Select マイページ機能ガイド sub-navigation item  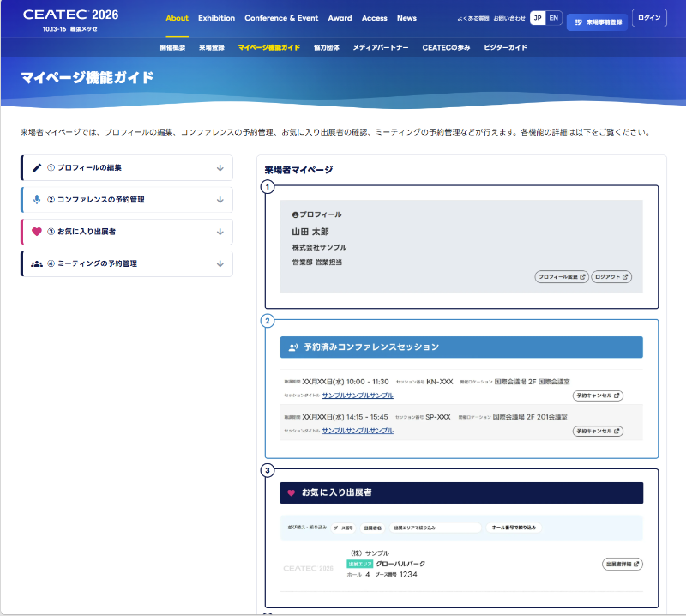[269, 48]
